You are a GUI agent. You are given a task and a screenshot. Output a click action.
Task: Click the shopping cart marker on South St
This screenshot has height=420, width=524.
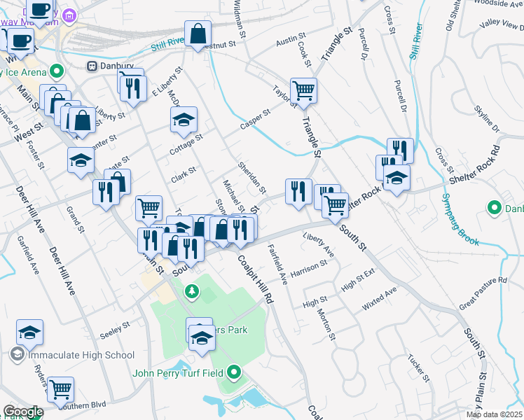point(336,204)
